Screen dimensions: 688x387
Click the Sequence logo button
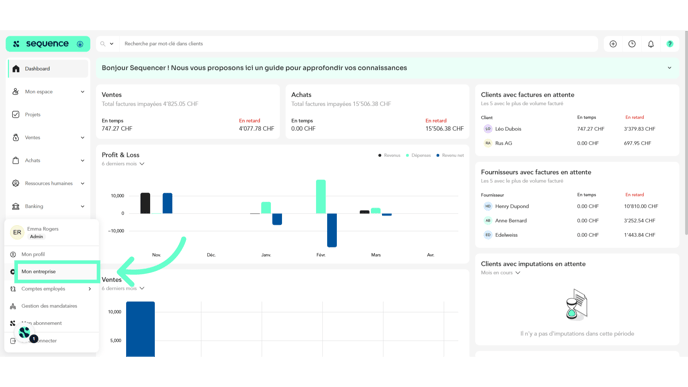[48, 44]
